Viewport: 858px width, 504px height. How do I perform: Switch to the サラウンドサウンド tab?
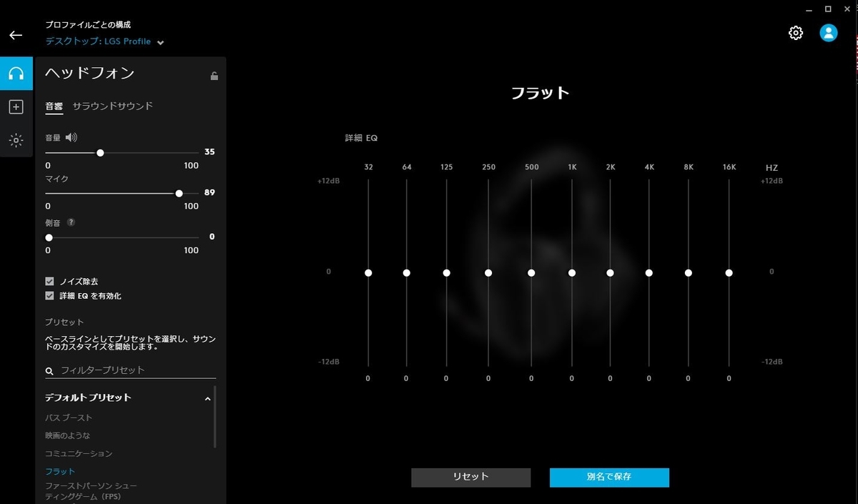point(113,106)
